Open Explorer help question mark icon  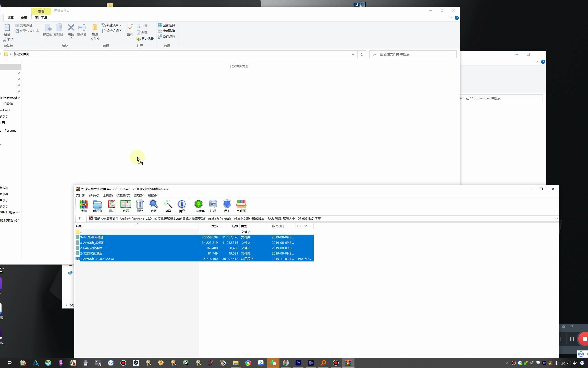click(x=457, y=18)
